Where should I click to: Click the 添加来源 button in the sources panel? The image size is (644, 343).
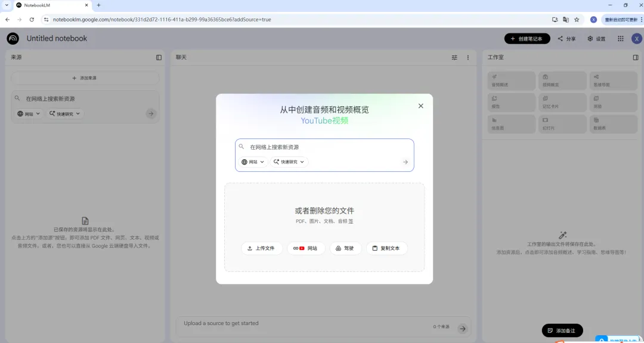85,78
